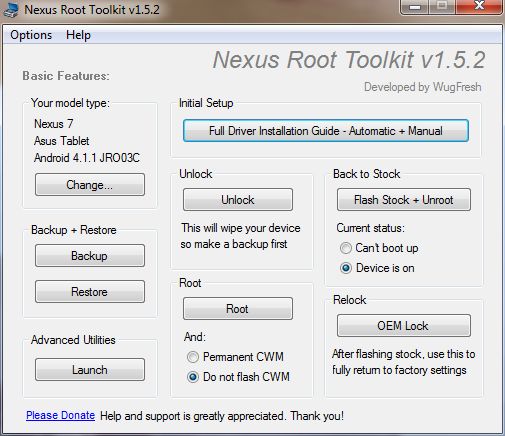Click the Asus Tablet text

62,141
